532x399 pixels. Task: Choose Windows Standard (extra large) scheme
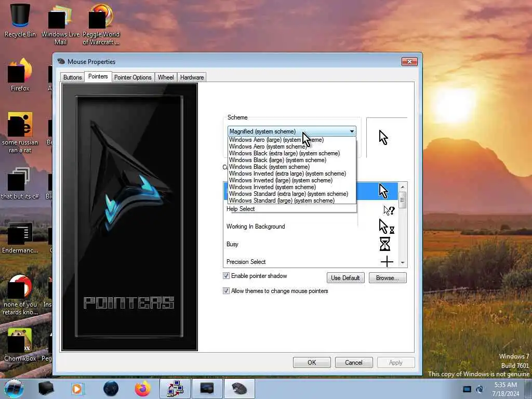click(x=292, y=194)
